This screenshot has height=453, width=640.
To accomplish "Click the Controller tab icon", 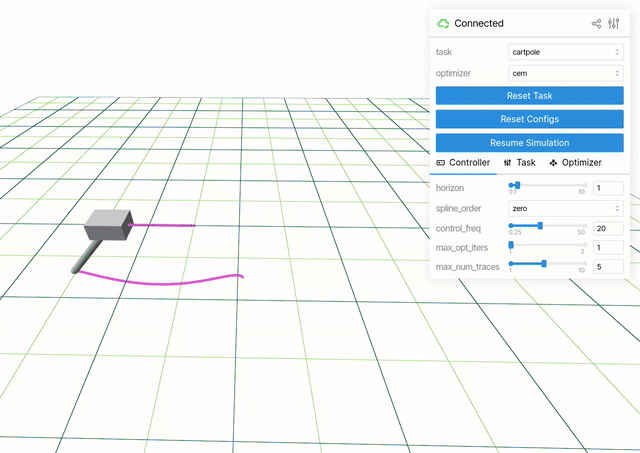I will point(441,162).
